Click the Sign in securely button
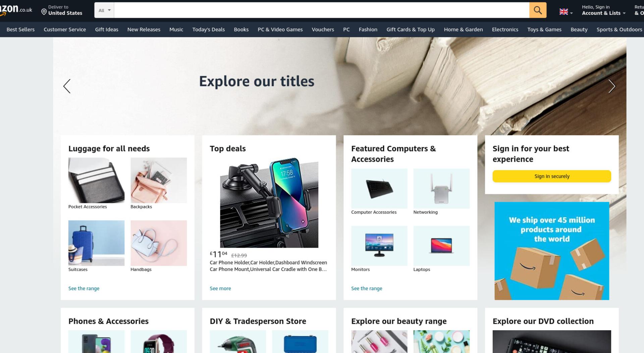The width and height of the screenshot is (644, 353). tap(552, 176)
